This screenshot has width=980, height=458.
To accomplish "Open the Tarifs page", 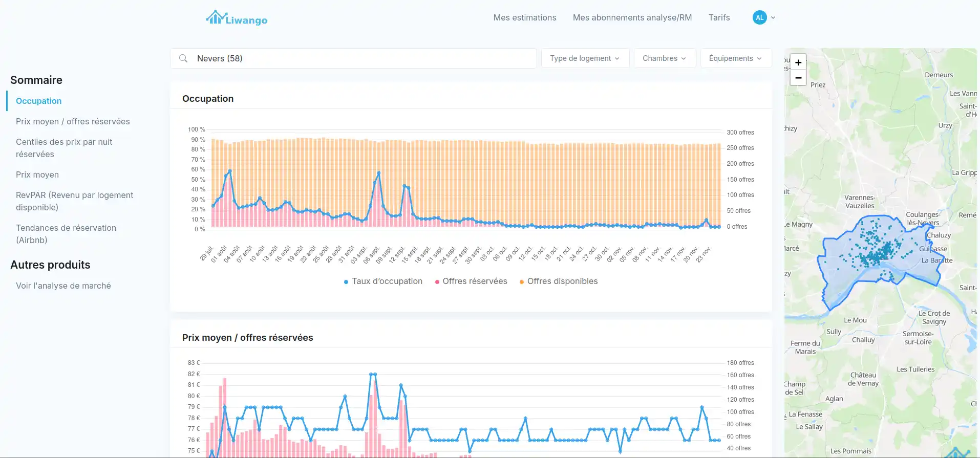I will [719, 17].
